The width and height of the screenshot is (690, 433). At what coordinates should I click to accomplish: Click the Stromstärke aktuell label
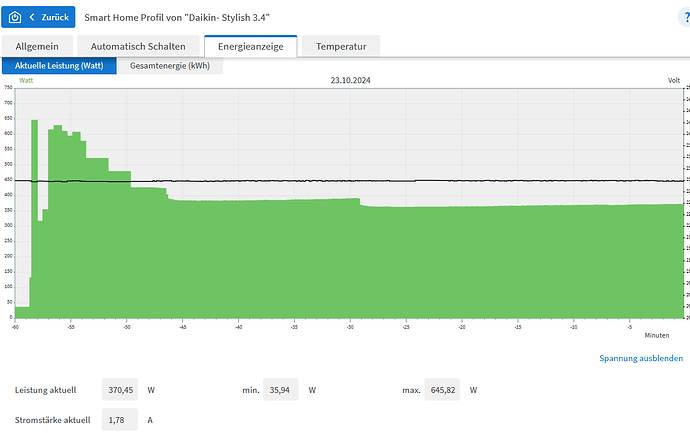[52, 420]
